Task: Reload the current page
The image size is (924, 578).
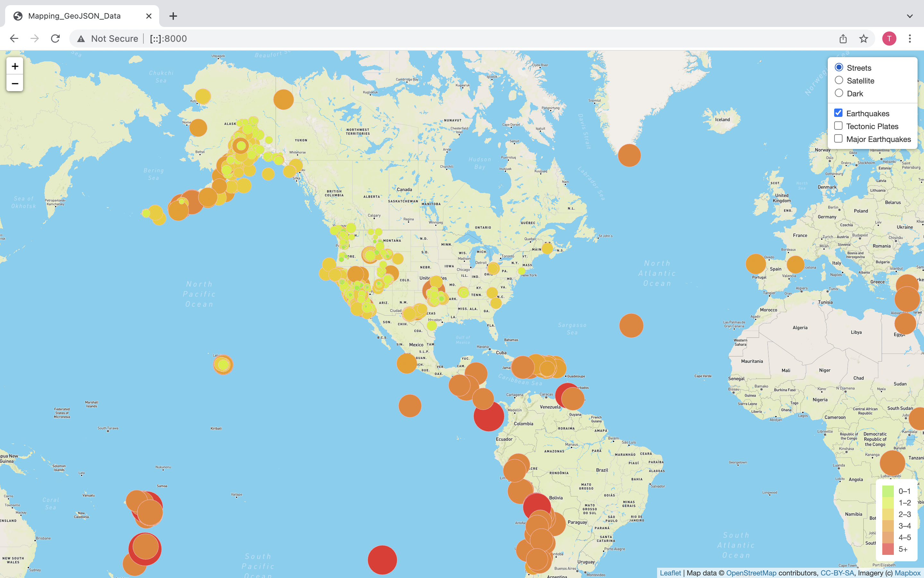Action: pos(56,39)
